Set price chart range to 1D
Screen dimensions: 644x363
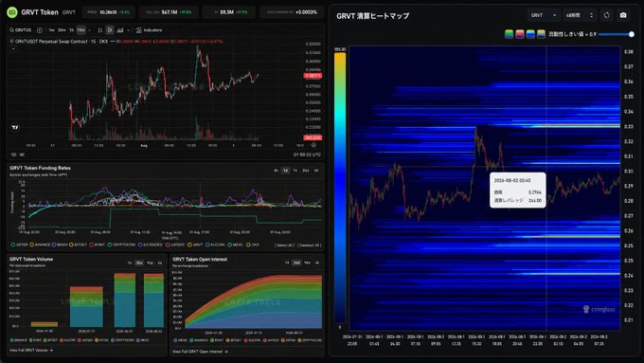13,154
